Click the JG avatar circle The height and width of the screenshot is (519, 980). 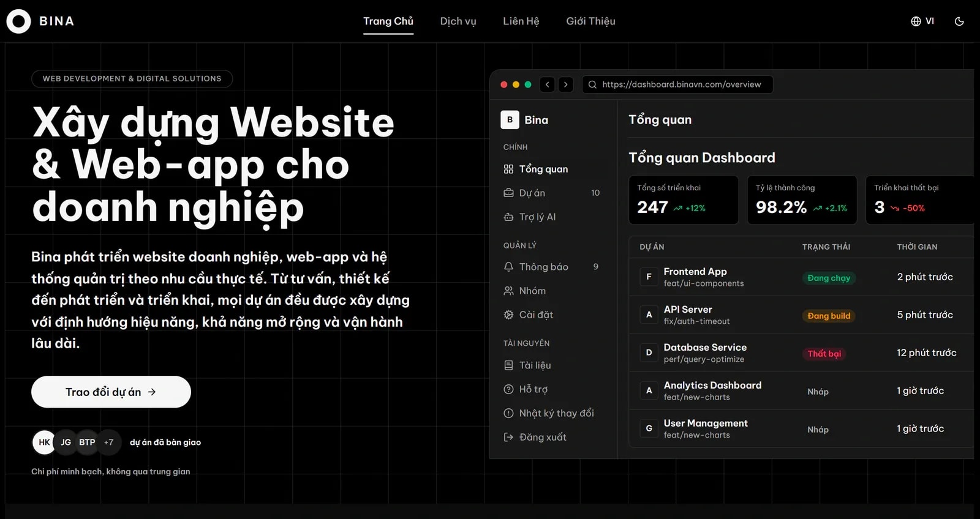point(66,442)
